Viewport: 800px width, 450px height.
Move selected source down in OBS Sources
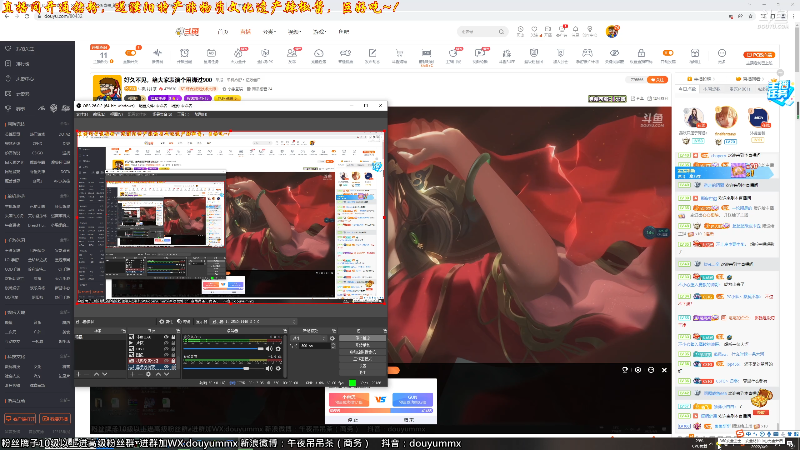pyautogui.click(x=166, y=374)
